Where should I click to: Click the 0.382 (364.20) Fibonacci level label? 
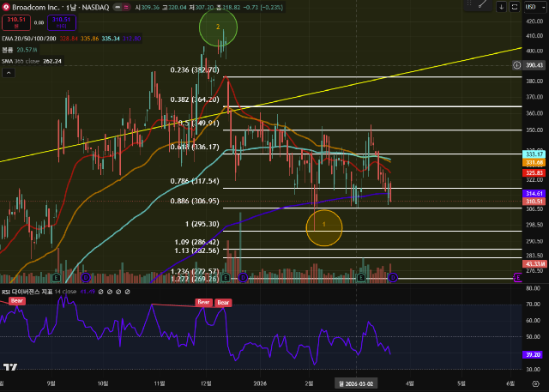point(195,100)
